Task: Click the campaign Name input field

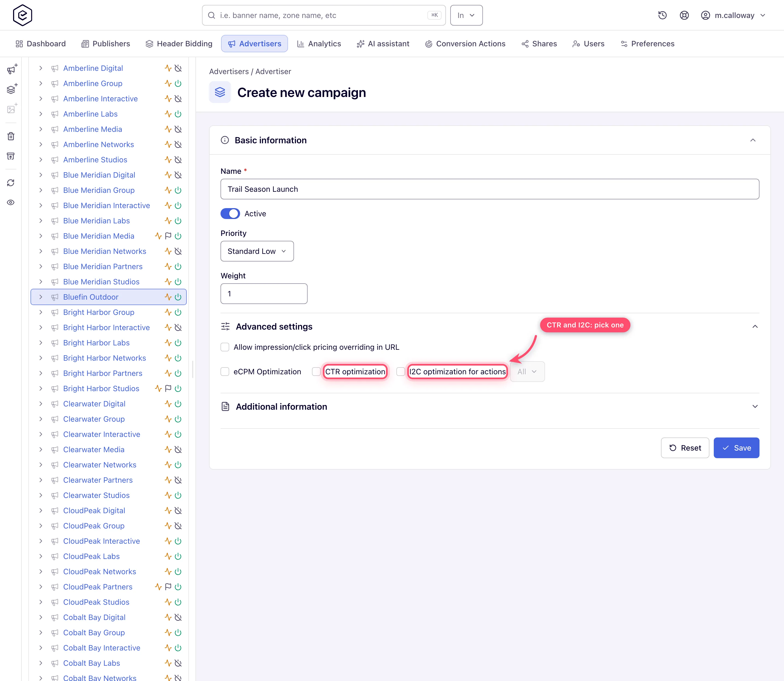Action: point(490,189)
